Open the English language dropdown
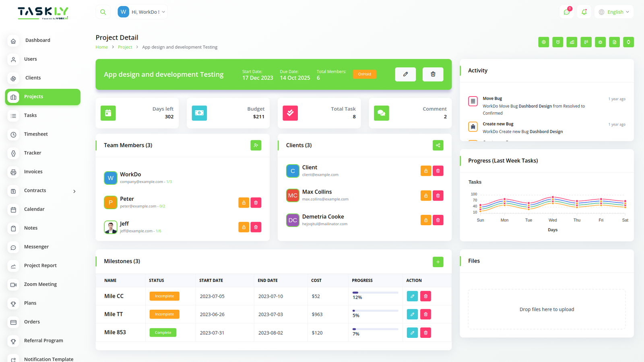This screenshot has height=362, width=644. (x=614, y=12)
